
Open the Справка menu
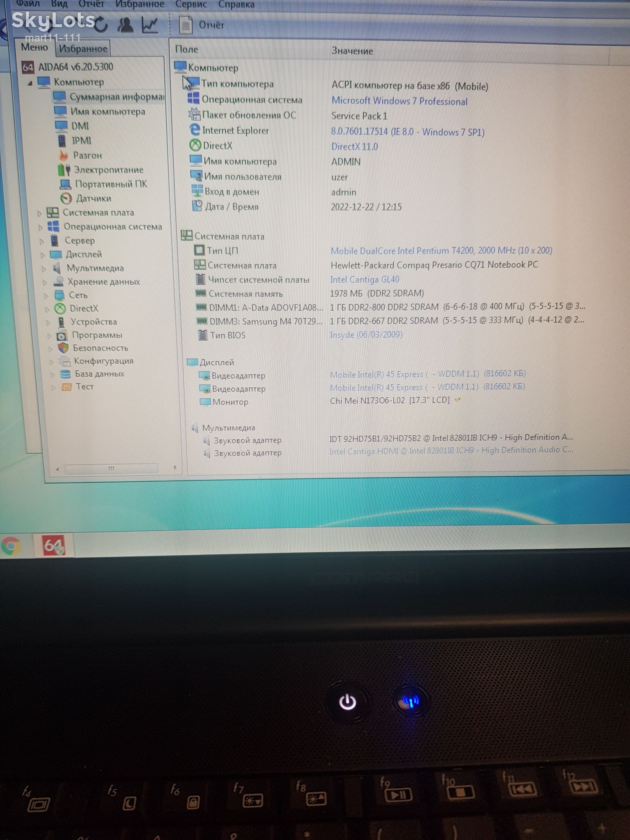(236, 5)
